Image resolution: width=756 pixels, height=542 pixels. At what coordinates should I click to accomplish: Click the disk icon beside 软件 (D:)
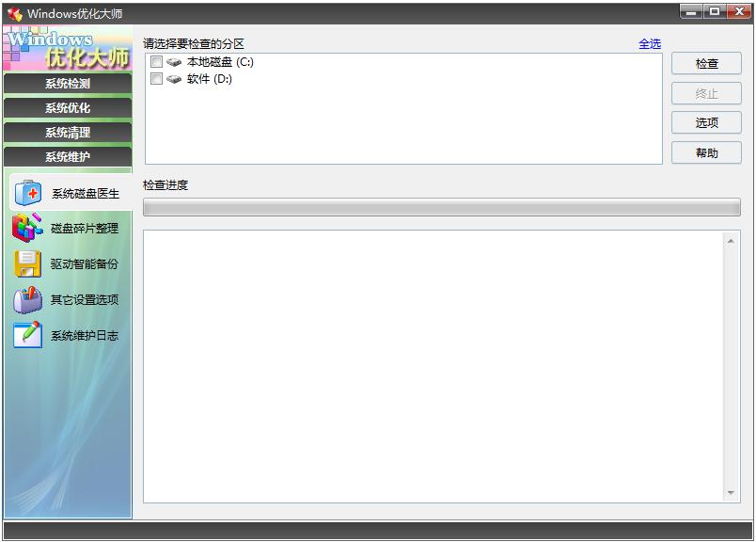(x=171, y=80)
